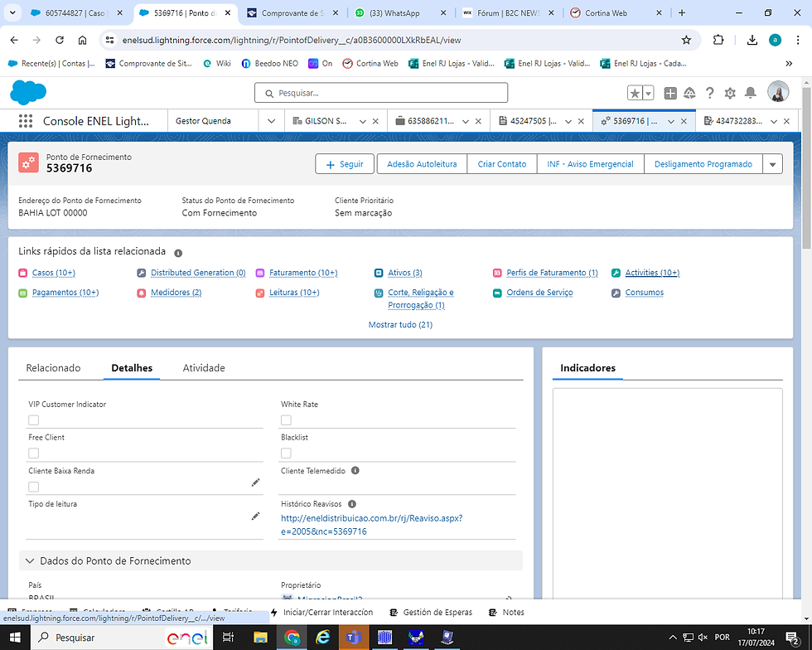812x650 pixels.
Task: Open 434732283... tab actions chevron
Action: (774, 121)
